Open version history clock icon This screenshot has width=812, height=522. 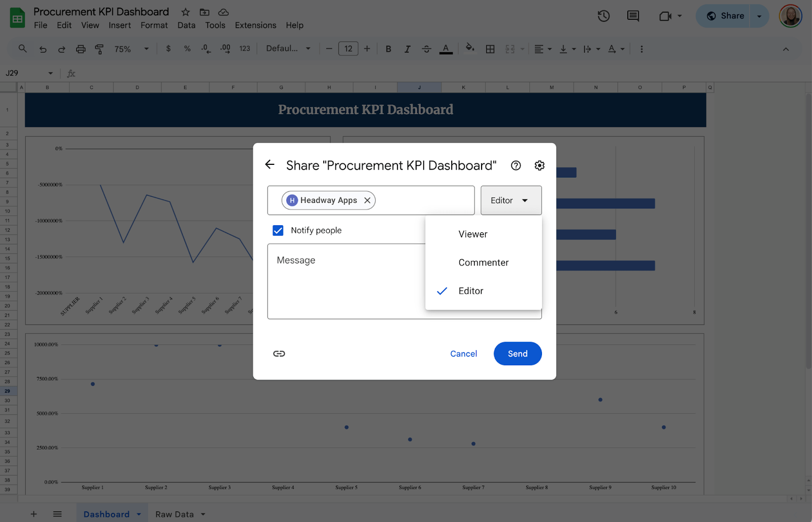click(603, 16)
